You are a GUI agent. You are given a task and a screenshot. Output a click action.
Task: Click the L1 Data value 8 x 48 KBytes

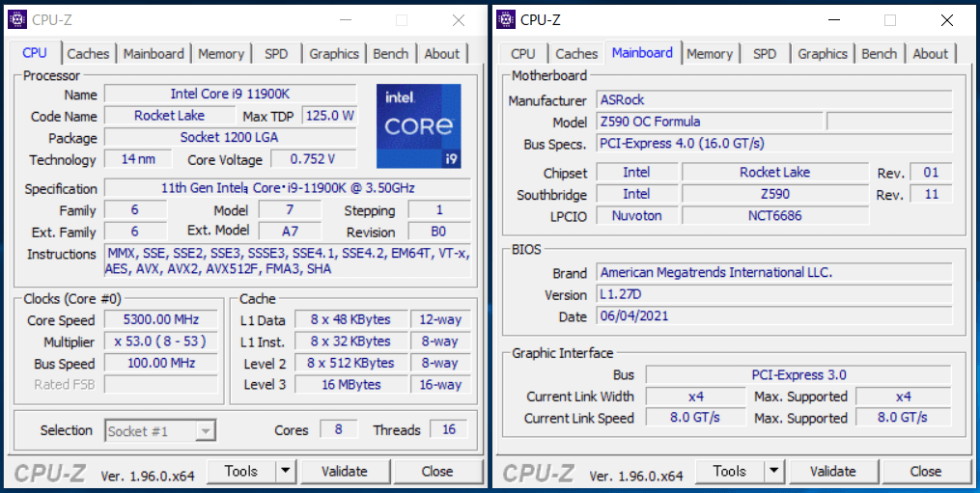point(350,319)
